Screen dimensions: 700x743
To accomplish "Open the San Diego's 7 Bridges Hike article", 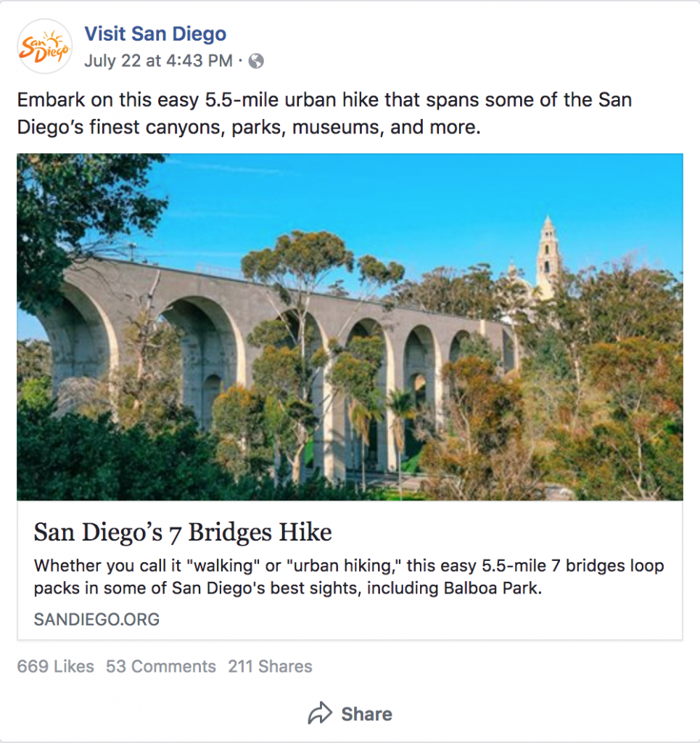I will (x=183, y=532).
